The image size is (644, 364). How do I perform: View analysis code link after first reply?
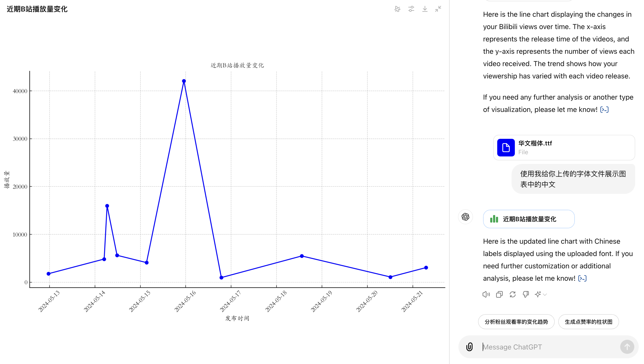click(604, 110)
